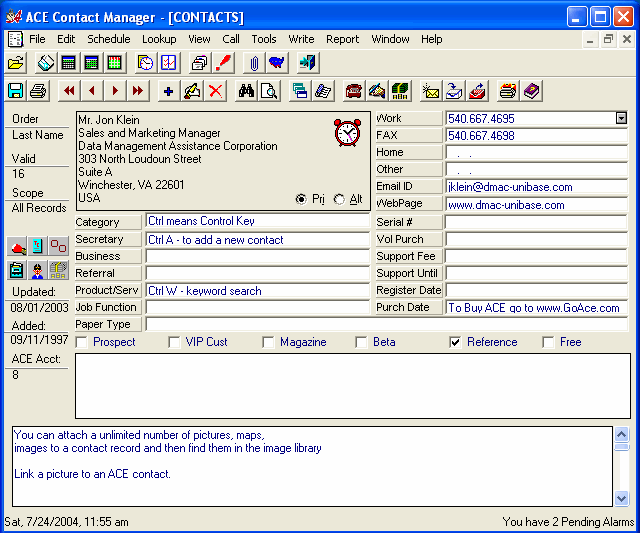Viewport: 640px width, 533px height.
Task: Click the red telephone dial icon
Action: [x=353, y=91]
